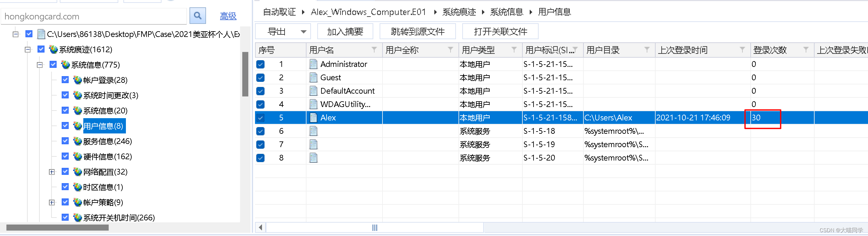Click the globe icon beside 帐户登录(28)

(x=78, y=80)
